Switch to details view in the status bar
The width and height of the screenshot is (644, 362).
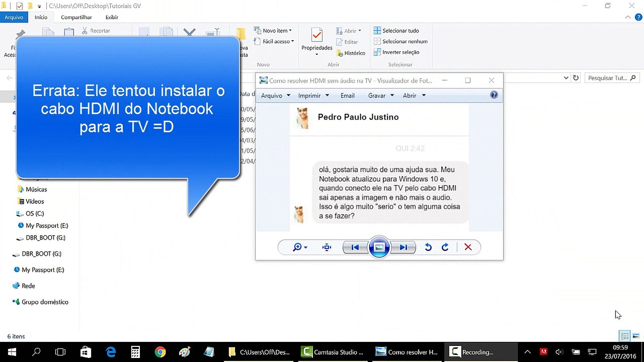click(x=625, y=336)
